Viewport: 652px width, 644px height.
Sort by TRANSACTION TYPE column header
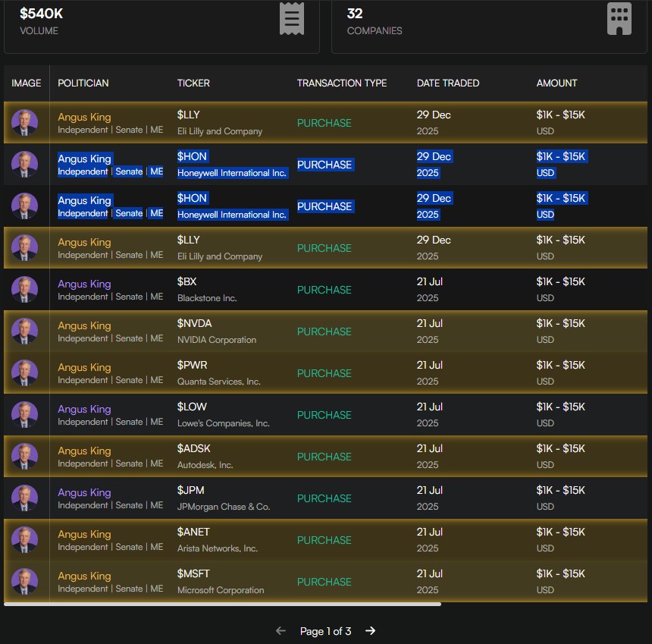click(x=342, y=83)
